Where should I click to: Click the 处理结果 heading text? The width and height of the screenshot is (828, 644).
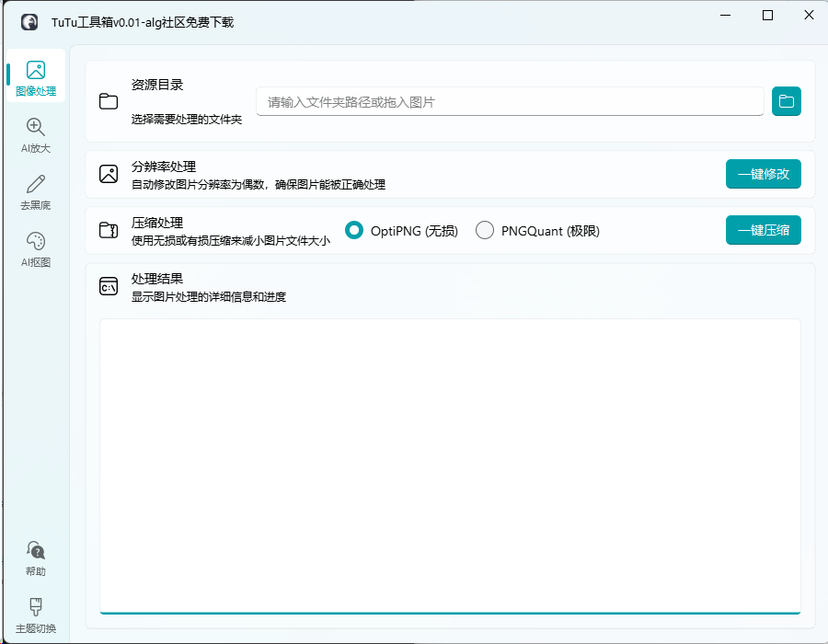point(156,279)
